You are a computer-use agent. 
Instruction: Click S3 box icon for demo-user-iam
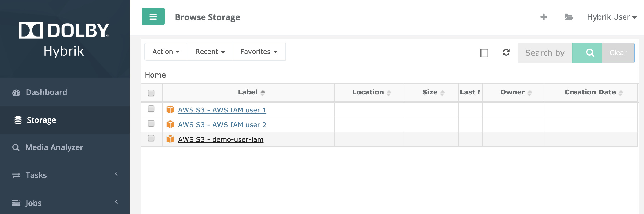click(x=170, y=139)
